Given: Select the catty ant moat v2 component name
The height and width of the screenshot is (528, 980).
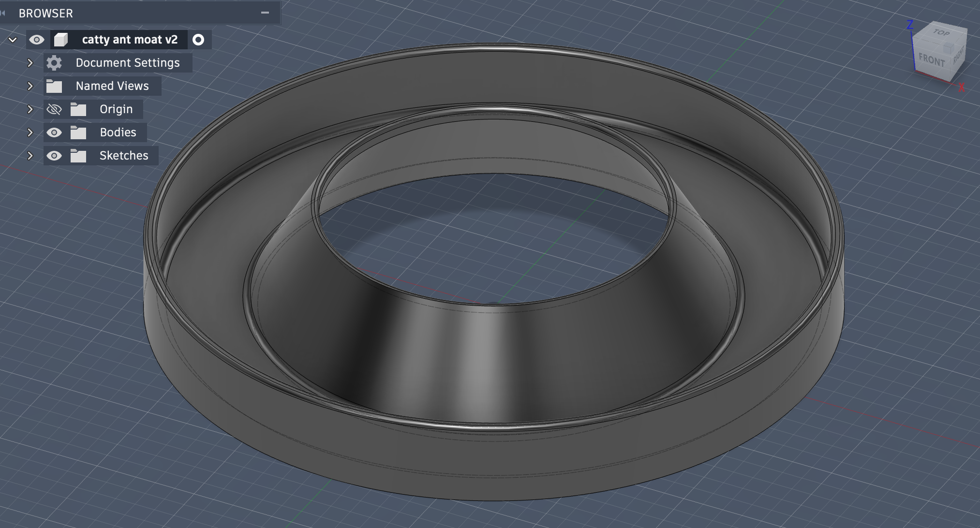Looking at the screenshot, I should click(130, 40).
